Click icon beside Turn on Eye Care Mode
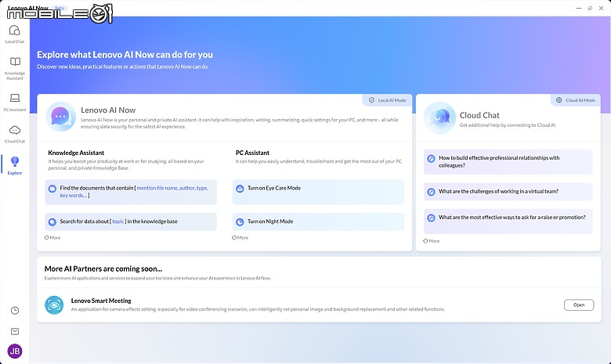Screen dimensions: 611x364 [x=240, y=189]
